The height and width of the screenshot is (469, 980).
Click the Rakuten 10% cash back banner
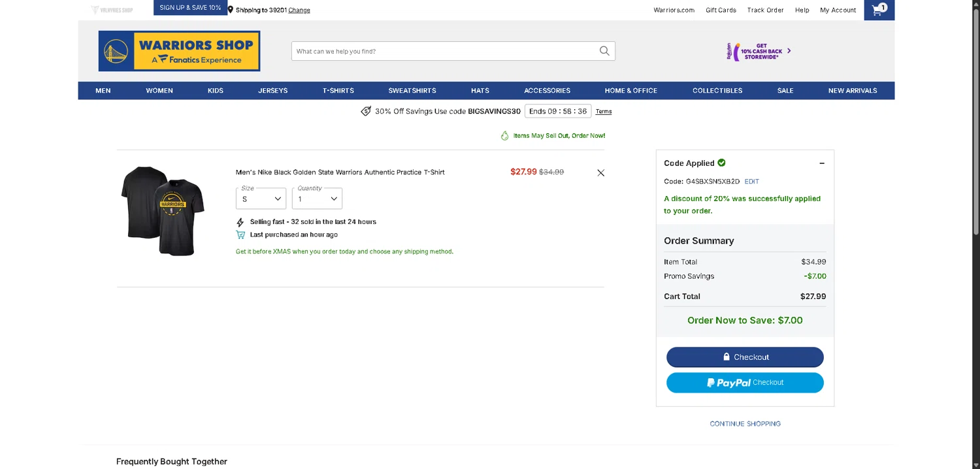(758, 51)
